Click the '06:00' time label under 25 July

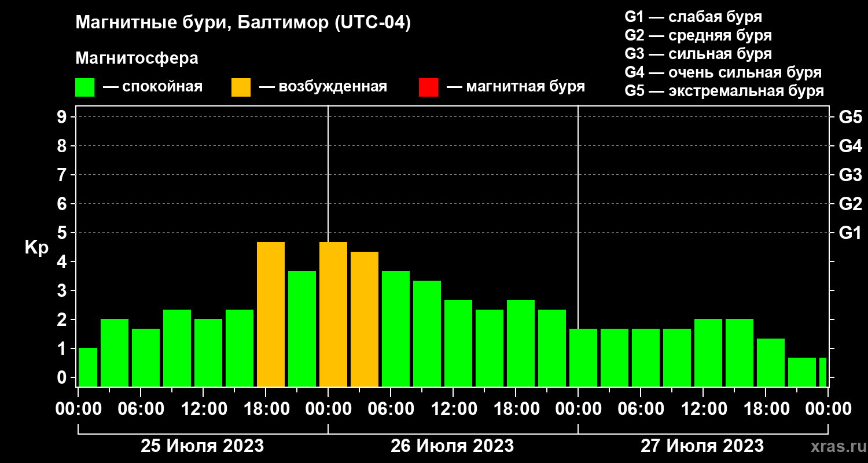141,409
